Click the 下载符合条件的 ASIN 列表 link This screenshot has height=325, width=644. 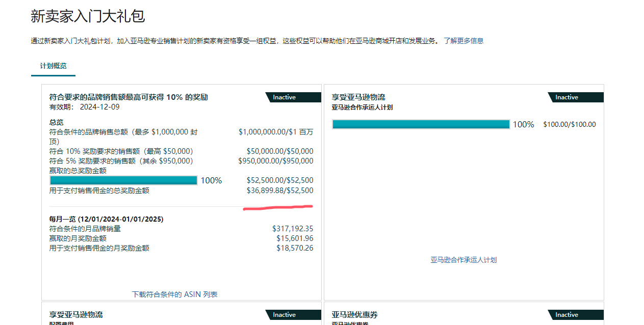point(175,294)
